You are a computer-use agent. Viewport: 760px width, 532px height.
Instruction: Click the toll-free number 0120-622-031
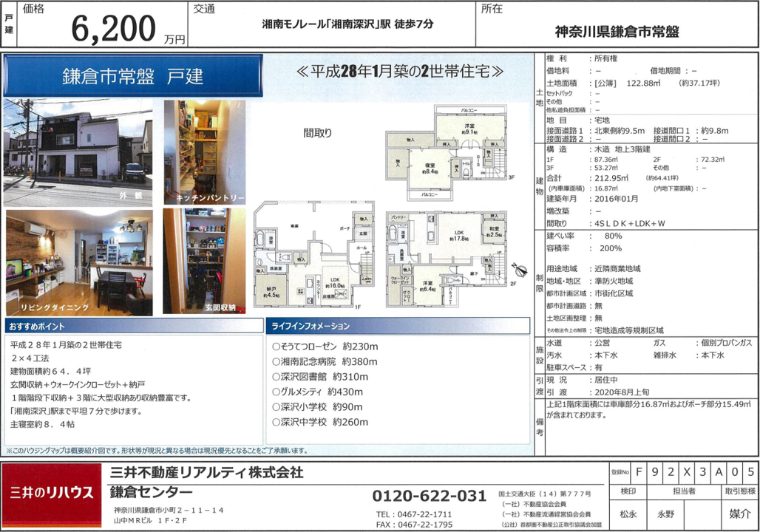(429, 496)
